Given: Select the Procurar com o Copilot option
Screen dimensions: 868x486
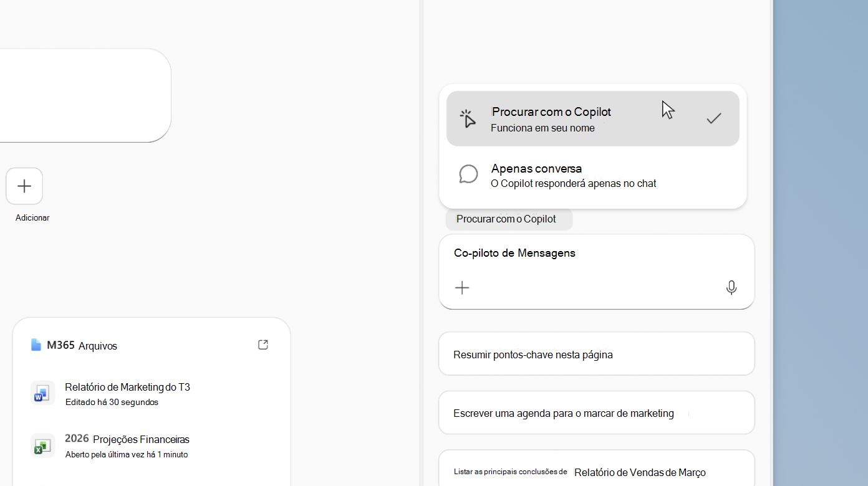Looking at the screenshot, I should (592, 118).
